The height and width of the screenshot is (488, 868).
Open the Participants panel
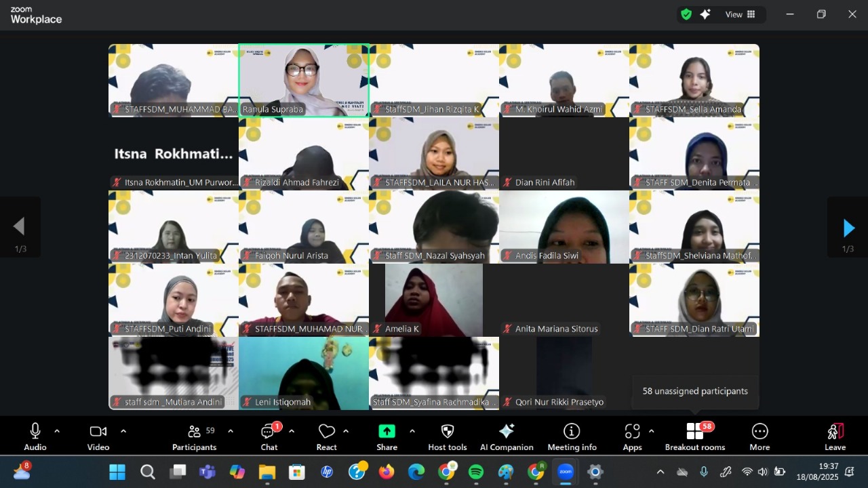click(x=194, y=436)
